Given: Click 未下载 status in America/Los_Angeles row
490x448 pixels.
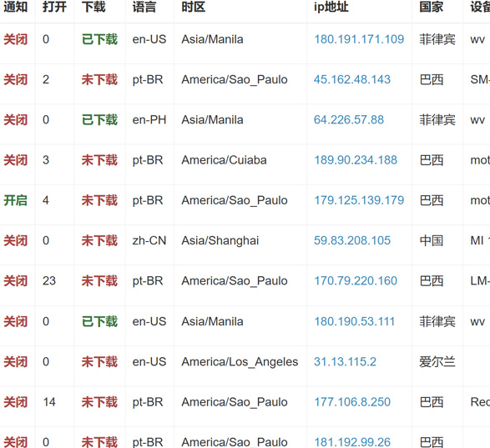Looking at the screenshot, I should coord(99,362).
